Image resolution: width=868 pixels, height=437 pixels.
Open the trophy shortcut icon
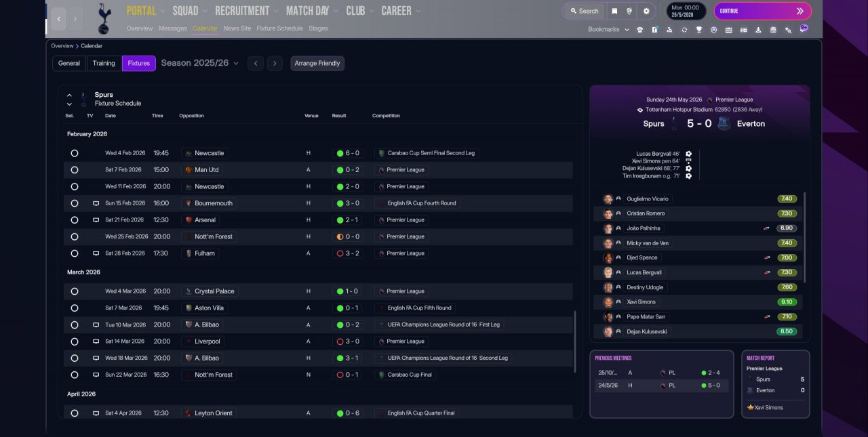click(698, 30)
